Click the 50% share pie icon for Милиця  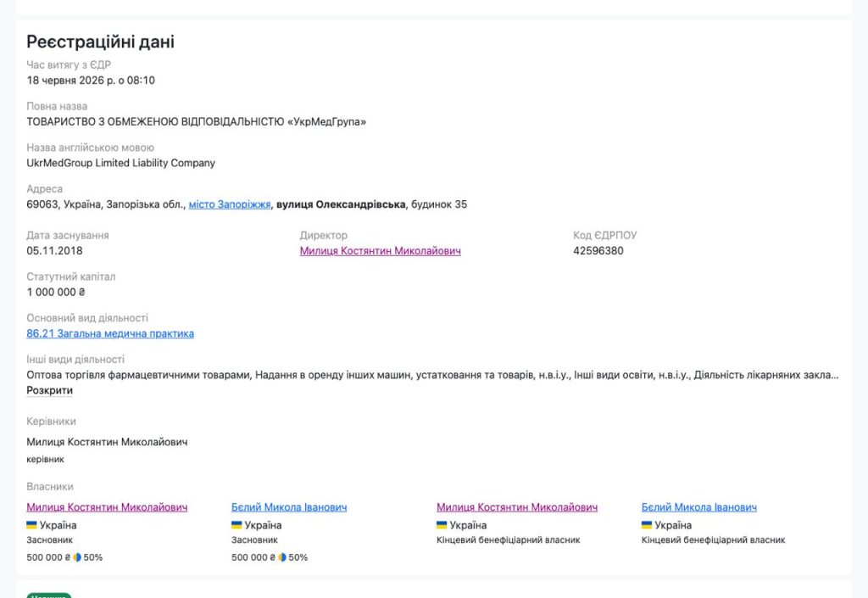[77, 557]
